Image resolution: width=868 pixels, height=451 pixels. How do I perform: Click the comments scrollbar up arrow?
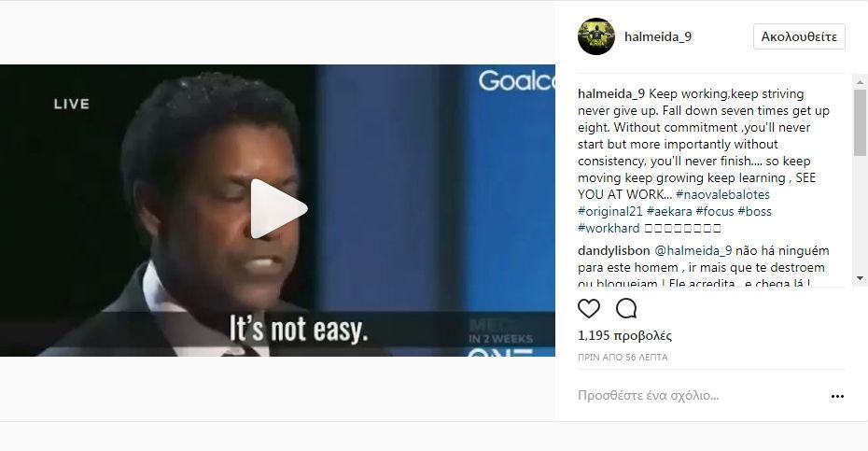point(860,81)
